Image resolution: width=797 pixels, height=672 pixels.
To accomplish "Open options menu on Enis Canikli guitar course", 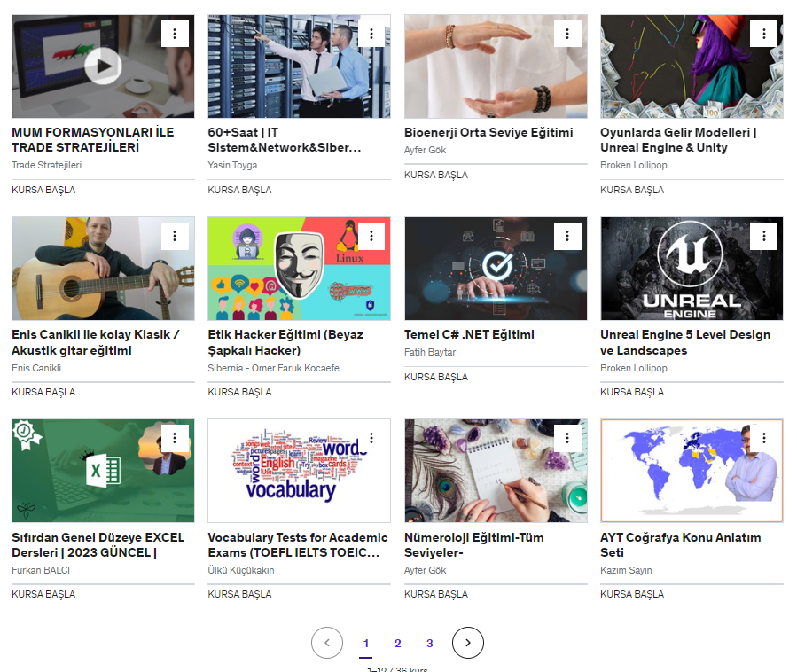I will (x=175, y=236).
